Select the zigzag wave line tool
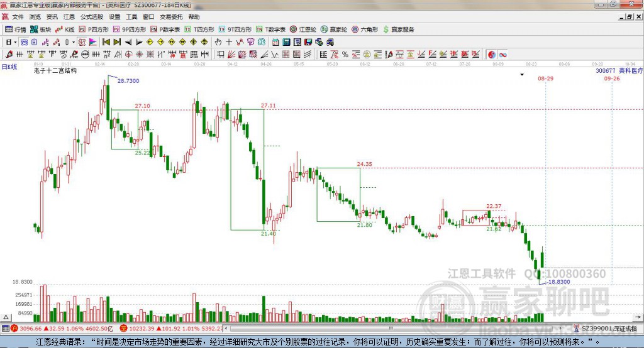 pyautogui.click(x=275, y=54)
